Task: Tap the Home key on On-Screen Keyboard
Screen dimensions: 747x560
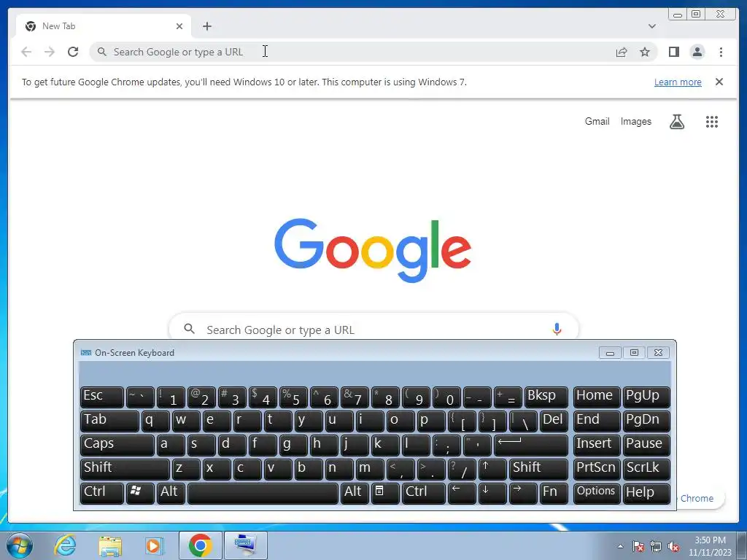Action: point(597,397)
